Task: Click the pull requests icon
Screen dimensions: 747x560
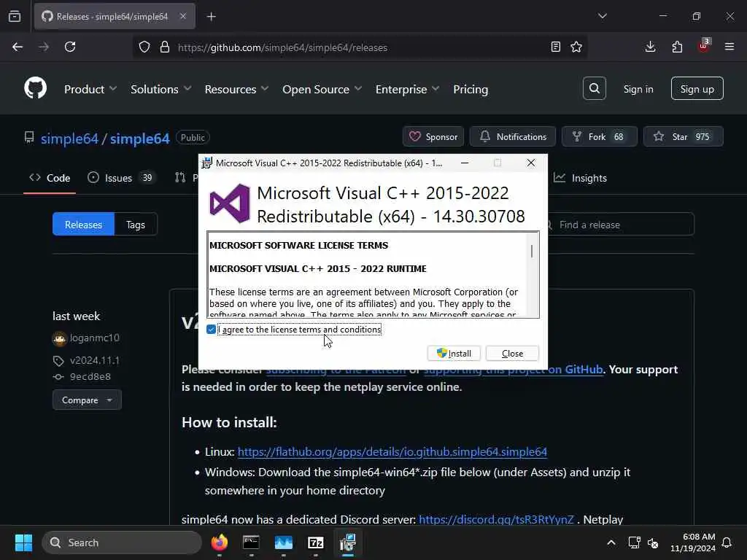Action: 180,178
